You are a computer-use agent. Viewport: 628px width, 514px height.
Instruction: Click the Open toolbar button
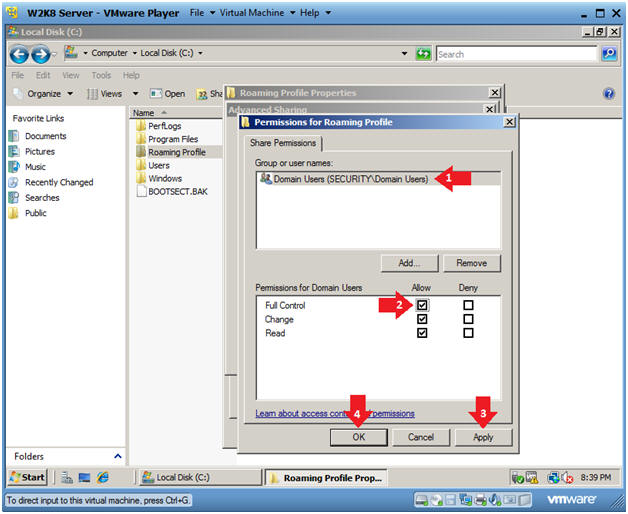click(x=167, y=94)
